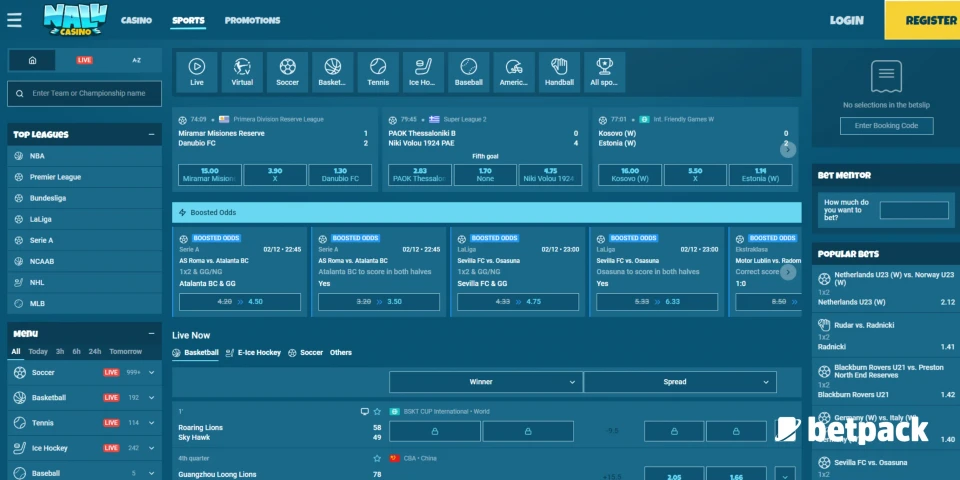960x480 pixels.
Task: Open the Winner market dropdown
Action: pyautogui.click(x=486, y=382)
